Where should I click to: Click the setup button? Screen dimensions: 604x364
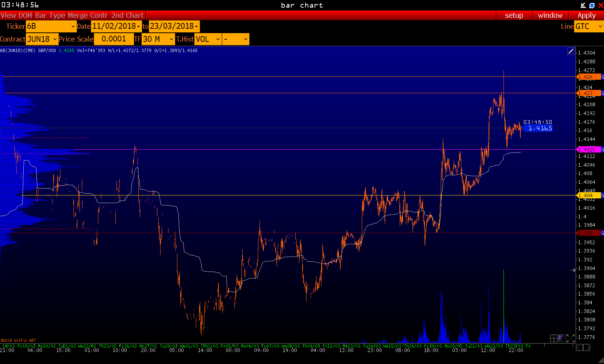click(514, 15)
